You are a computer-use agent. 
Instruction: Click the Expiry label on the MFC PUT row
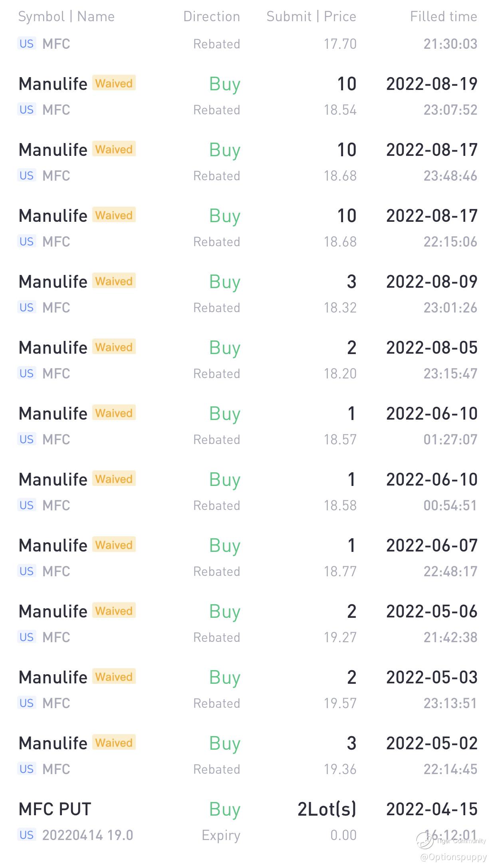click(x=220, y=835)
